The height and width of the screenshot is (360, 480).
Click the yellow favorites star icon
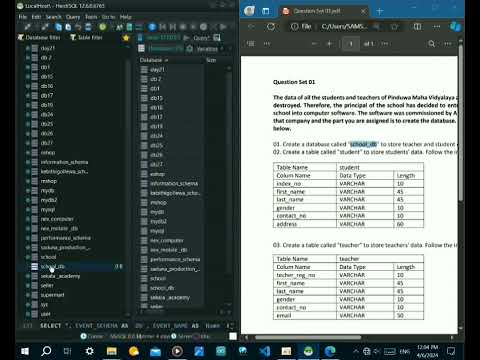coord(126,38)
